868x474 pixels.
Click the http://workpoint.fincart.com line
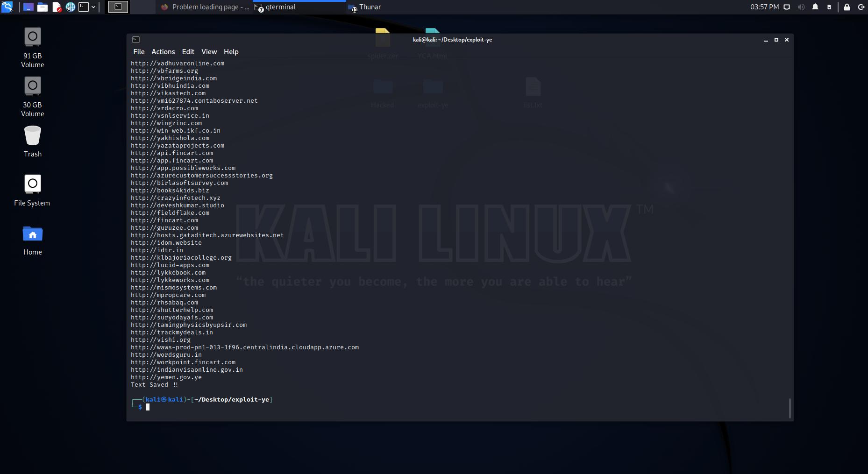point(183,362)
